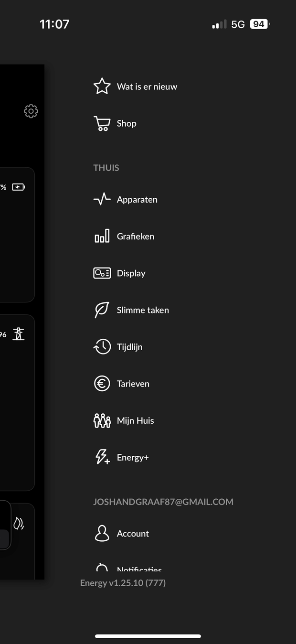Image resolution: width=296 pixels, height=644 pixels.
Task: Tap the Account person icon
Action: 102,533
